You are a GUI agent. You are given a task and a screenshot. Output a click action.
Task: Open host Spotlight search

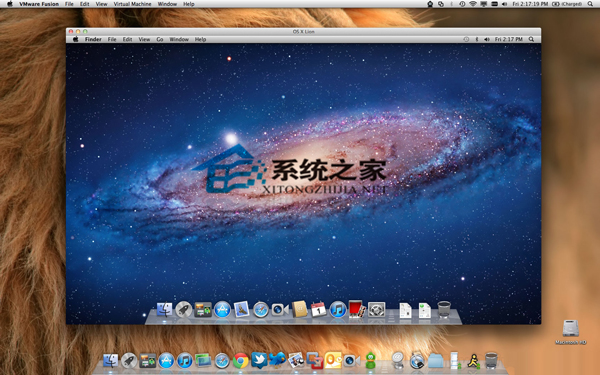tap(590, 4)
